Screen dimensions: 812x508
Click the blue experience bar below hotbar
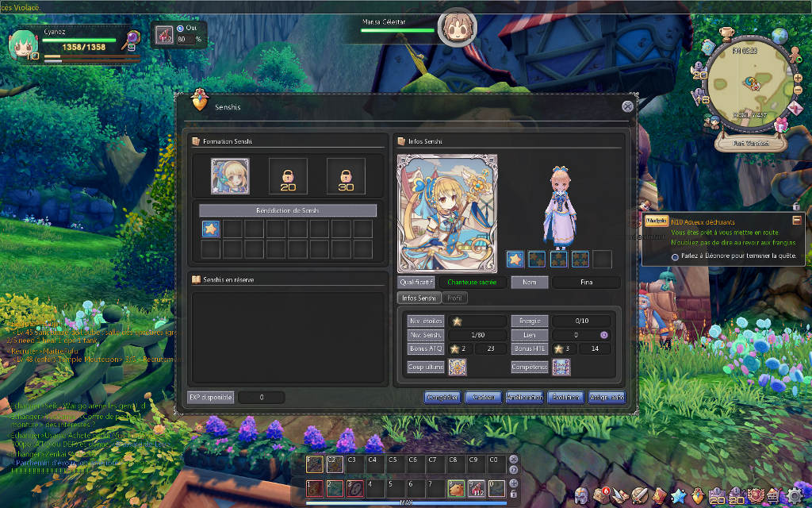point(407,502)
